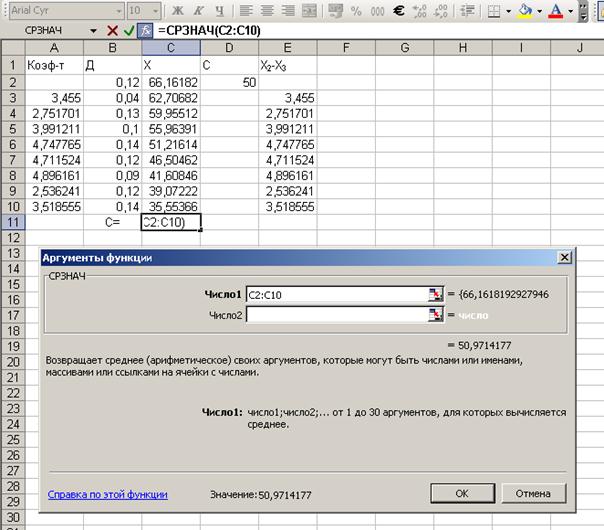Screen dimensions: 604x530
Task: Select column A header
Action: (54, 48)
